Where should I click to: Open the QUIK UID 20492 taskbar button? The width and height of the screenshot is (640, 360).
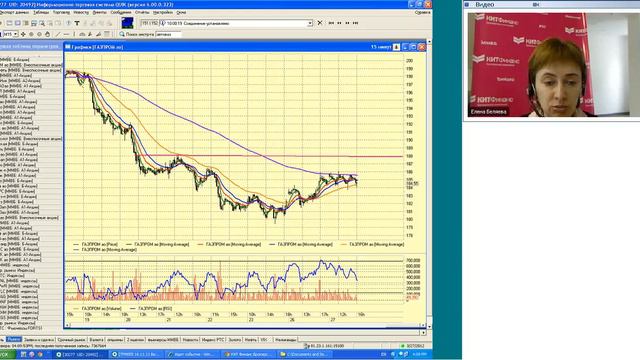(x=81, y=354)
